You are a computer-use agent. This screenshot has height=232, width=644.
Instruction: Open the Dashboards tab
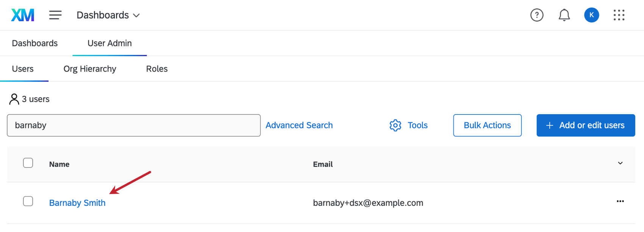34,43
